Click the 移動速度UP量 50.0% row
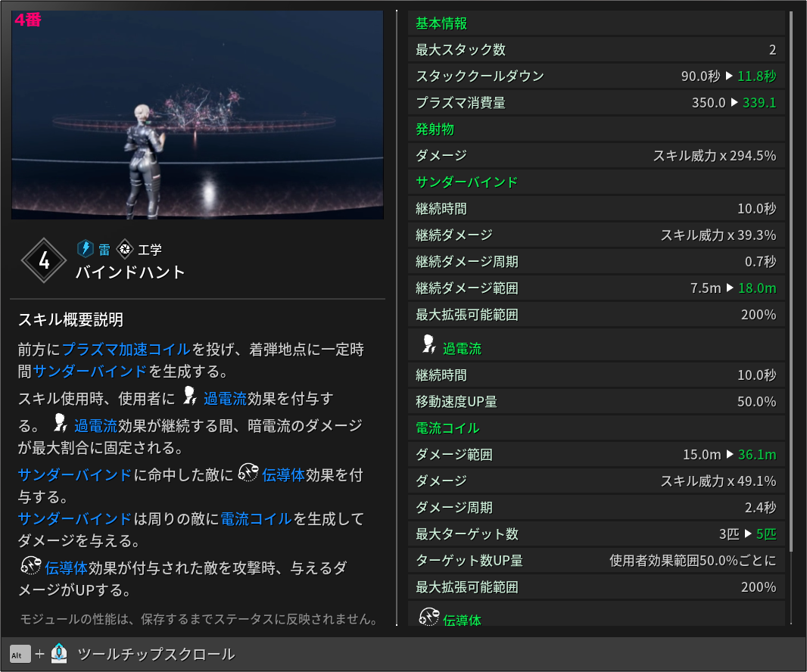Viewport: 807px width, 672px height. click(x=597, y=401)
